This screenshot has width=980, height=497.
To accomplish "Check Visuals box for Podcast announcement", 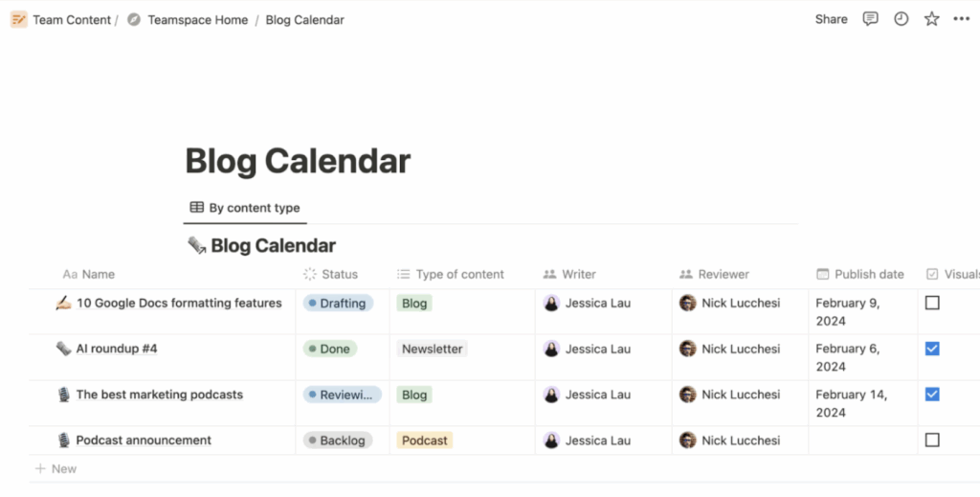I will click(x=932, y=441).
